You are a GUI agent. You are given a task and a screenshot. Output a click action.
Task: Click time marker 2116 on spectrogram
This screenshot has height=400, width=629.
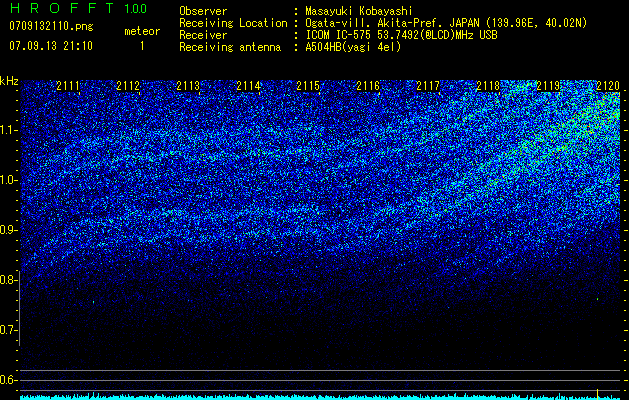click(368, 86)
